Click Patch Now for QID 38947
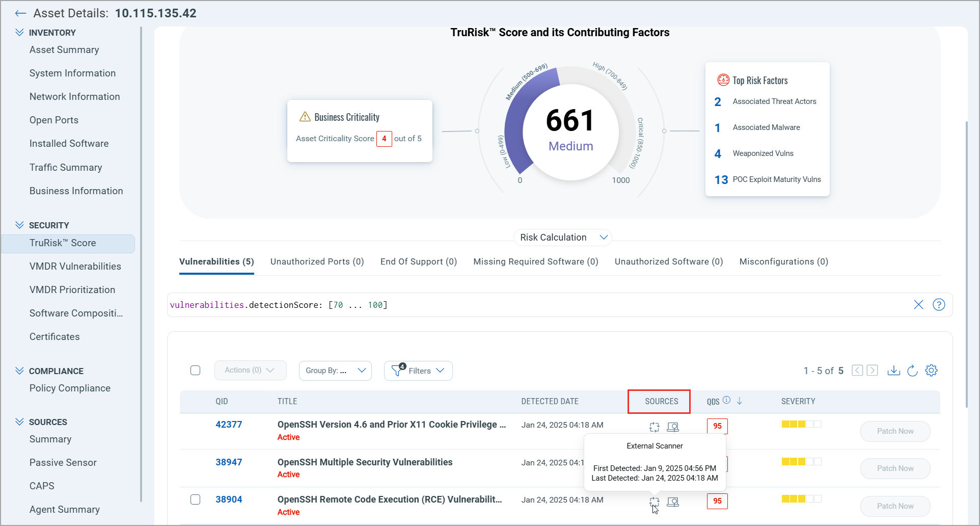 tap(895, 468)
